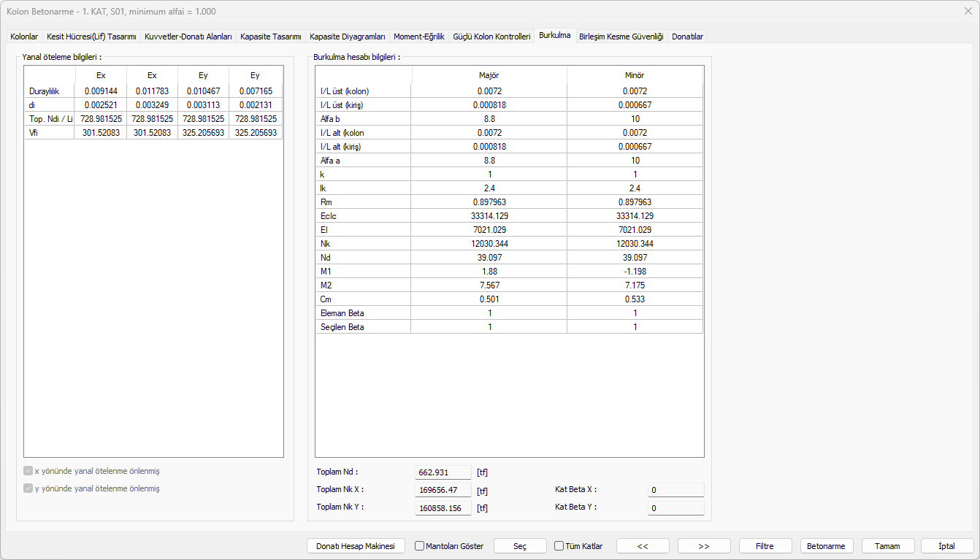Go to Kapasite Diyagramları tab
Image resolution: width=980 pixels, height=560 pixels.
coord(347,37)
